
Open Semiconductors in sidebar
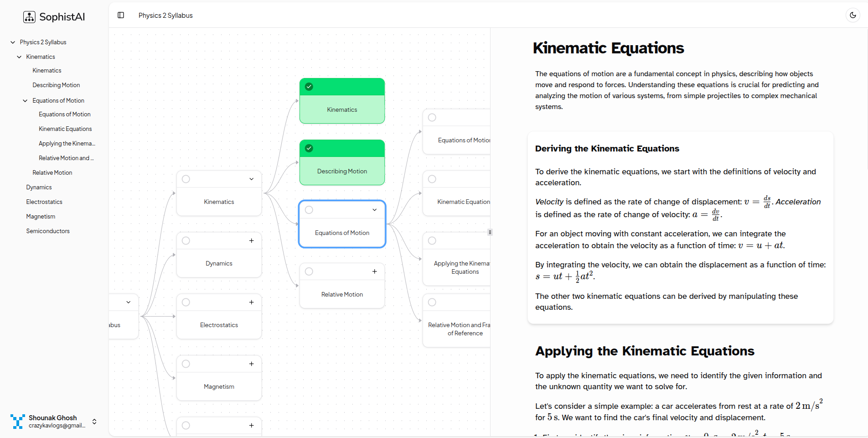click(48, 231)
